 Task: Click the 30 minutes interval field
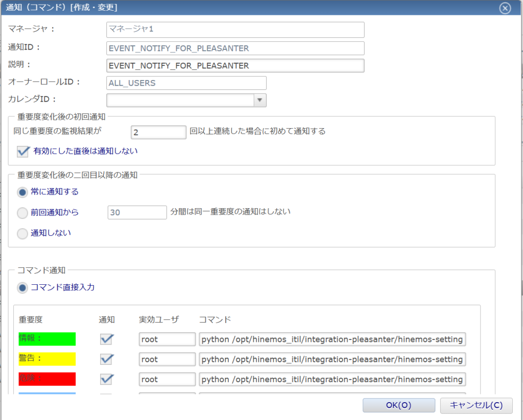(x=137, y=212)
